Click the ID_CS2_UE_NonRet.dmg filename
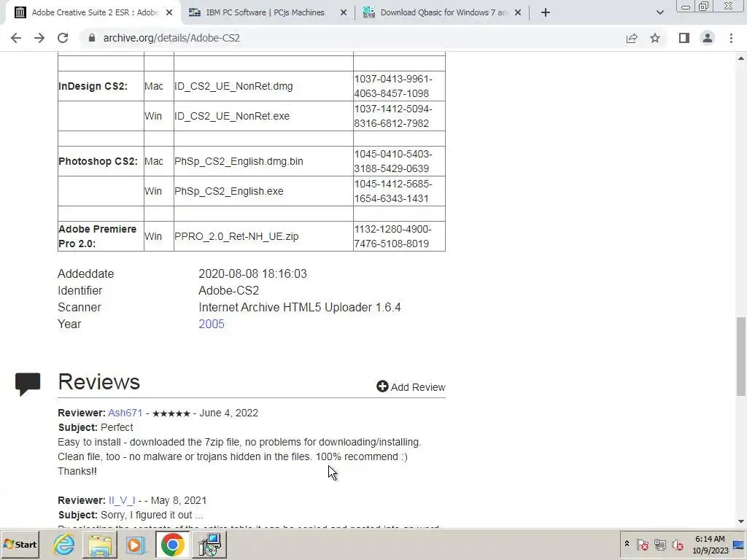The image size is (747, 560). 233,86
